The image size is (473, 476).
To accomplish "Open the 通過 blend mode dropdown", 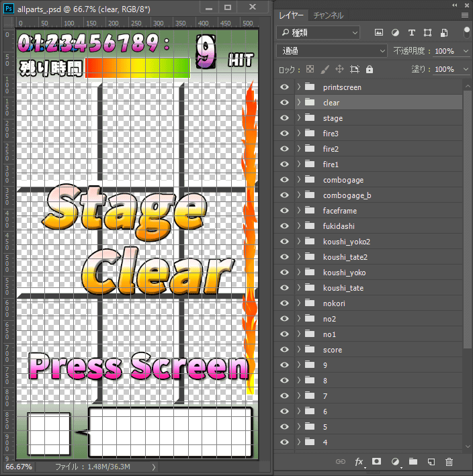I will click(332, 51).
